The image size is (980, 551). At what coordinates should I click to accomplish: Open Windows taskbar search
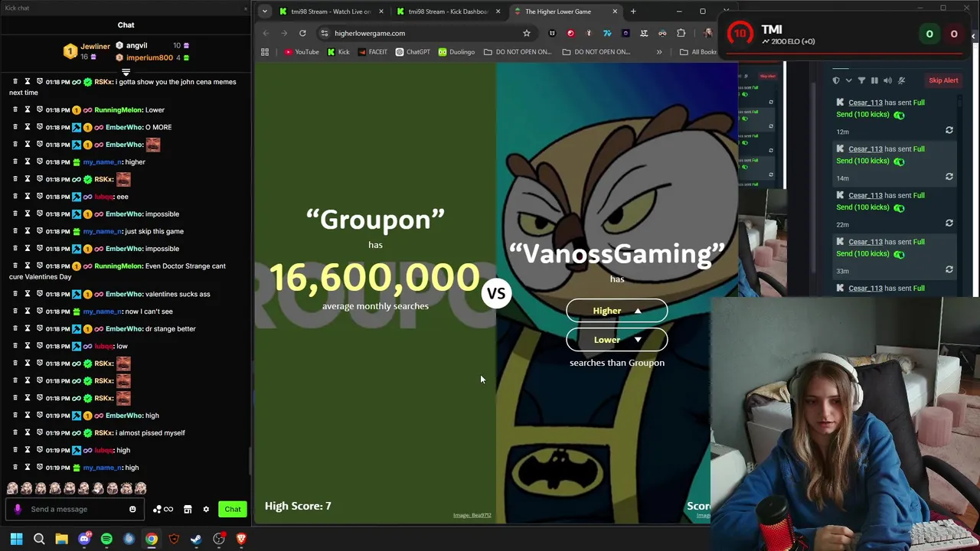tap(39, 539)
